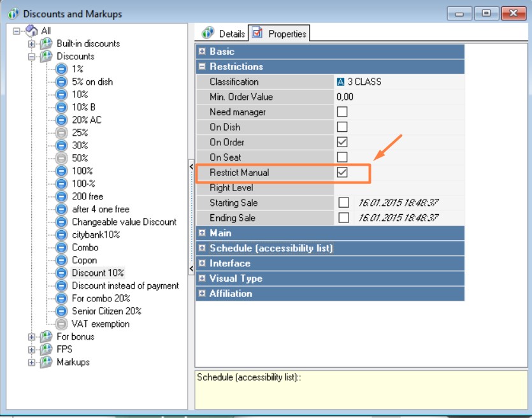The width and height of the screenshot is (532, 418).
Task: Select Changeable value Discount item
Action: coord(124,222)
